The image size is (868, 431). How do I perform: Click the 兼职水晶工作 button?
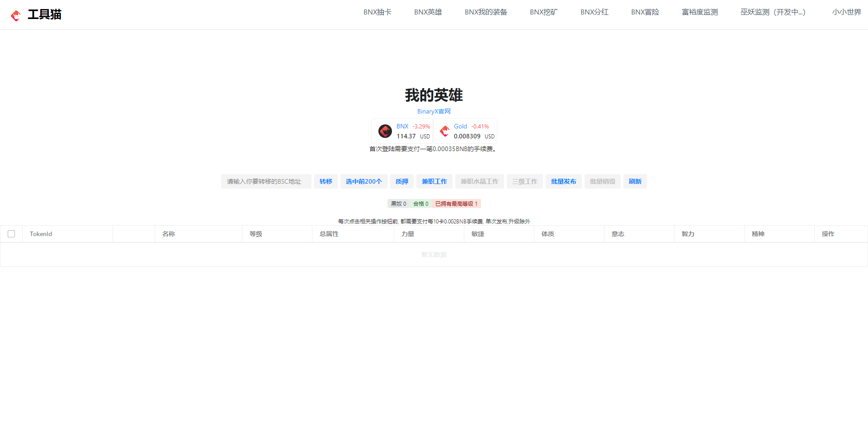480,181
